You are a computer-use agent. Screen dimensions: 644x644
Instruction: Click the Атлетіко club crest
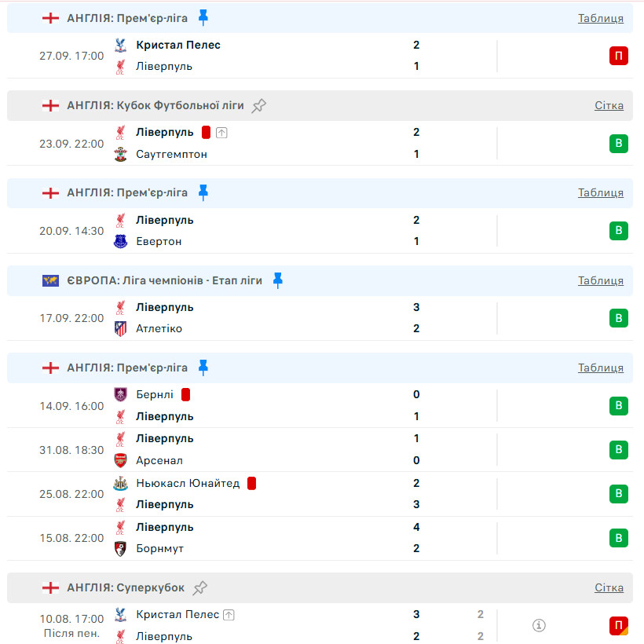tap(120, 328)
